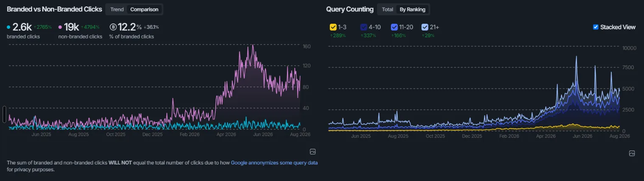Save image of Branded vs Non-Branded chart
Screen dimensions: 644x181
tap(313, 152)
